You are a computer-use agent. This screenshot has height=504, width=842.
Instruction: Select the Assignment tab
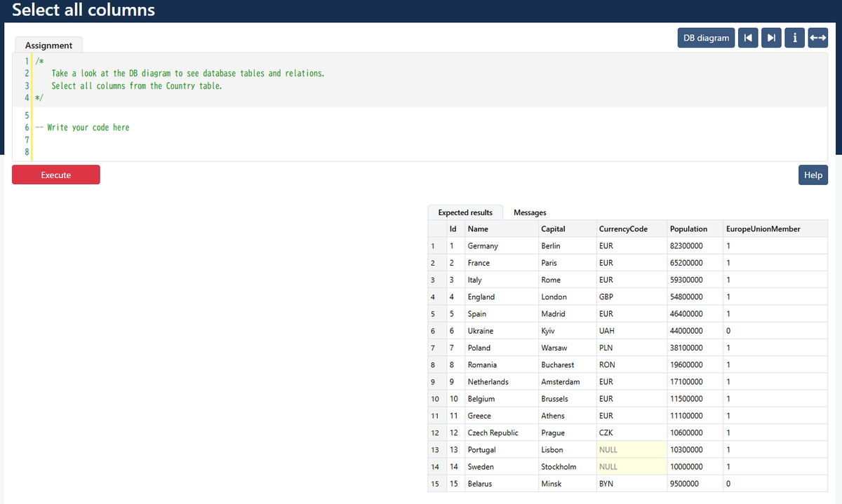pos(49,45)
